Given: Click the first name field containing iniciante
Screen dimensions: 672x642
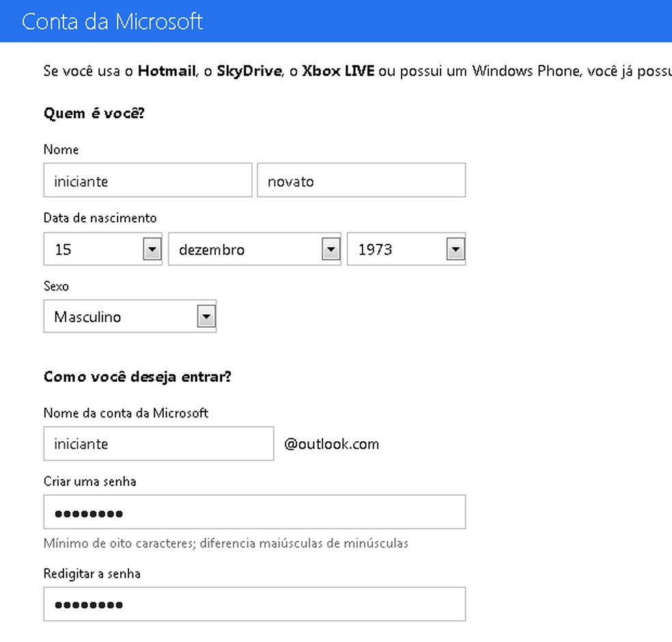Looking at the screenshot, I should 148,181.
